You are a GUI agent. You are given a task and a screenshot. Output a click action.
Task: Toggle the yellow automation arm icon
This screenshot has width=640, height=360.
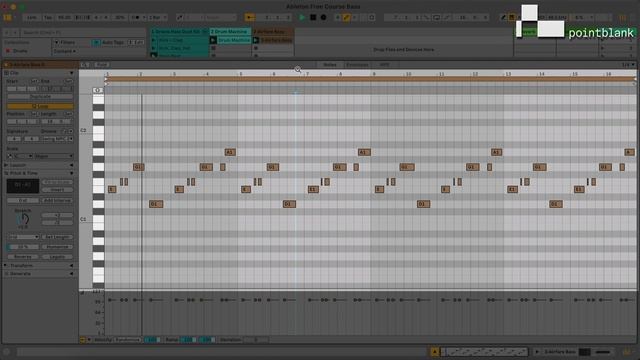click(x=347, y=18)
